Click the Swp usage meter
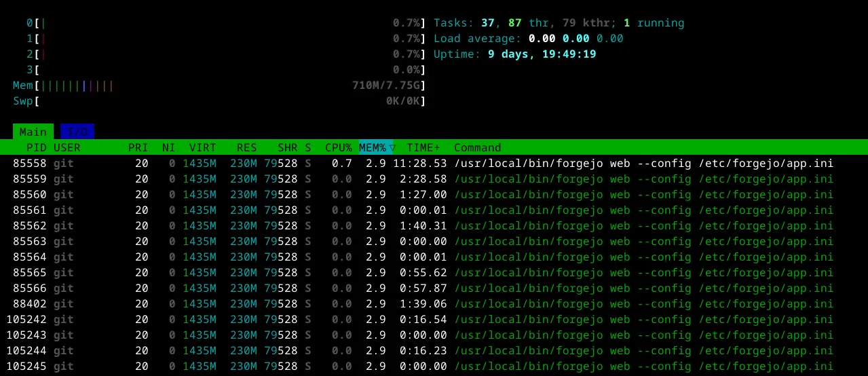The height and width of the screenshot is (376, 868). coord(219,101)
